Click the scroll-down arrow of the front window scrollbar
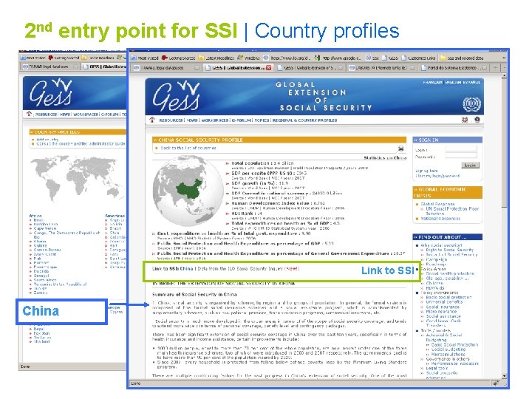This screenshot has width=532, height=399. coord(504,375)
